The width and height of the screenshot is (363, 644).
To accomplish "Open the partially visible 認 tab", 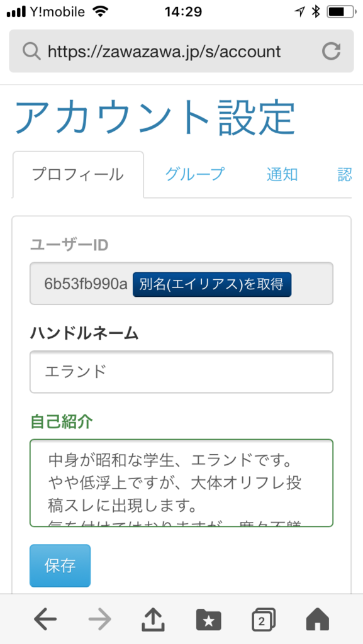I will tap(345, 175).
